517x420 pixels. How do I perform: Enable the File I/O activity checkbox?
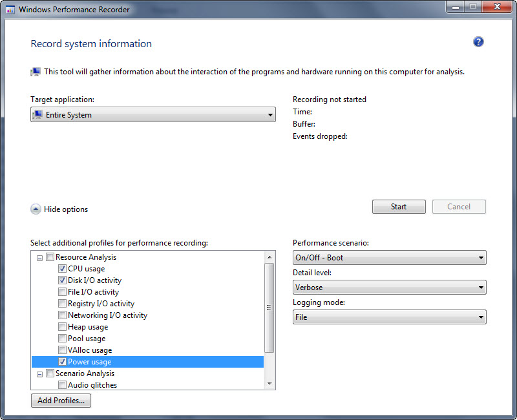tap(62, 292)
